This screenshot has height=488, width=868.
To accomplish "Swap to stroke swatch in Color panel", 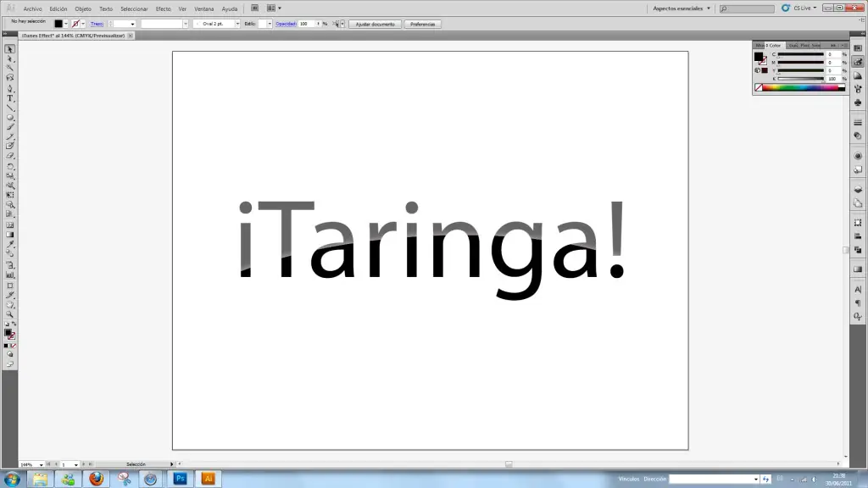I will (x=763, y=61).
